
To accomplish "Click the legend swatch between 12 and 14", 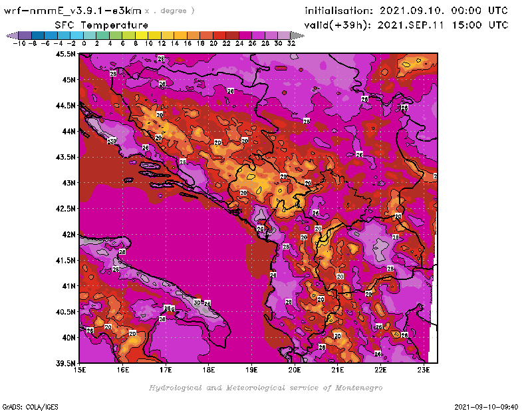I will point(168,35).
